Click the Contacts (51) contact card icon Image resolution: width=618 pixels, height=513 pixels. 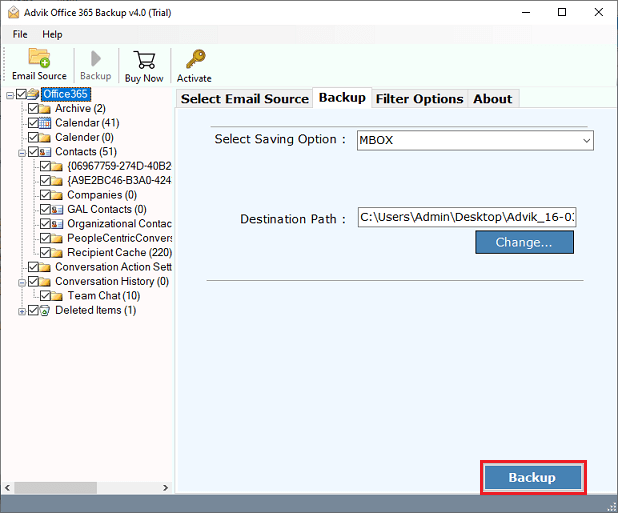coord(45,152)
